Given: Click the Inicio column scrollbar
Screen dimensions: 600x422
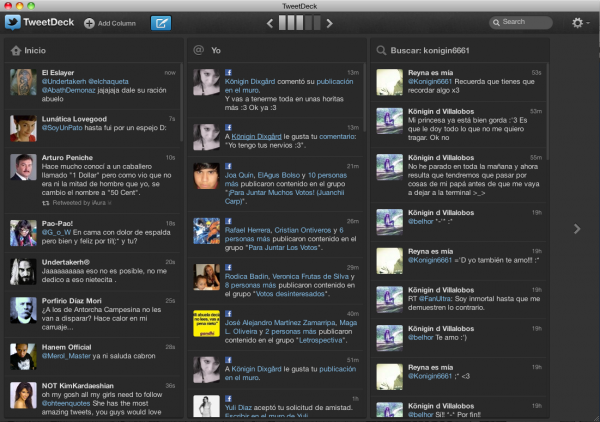Looking at the screenshot, I should [181, 103].
